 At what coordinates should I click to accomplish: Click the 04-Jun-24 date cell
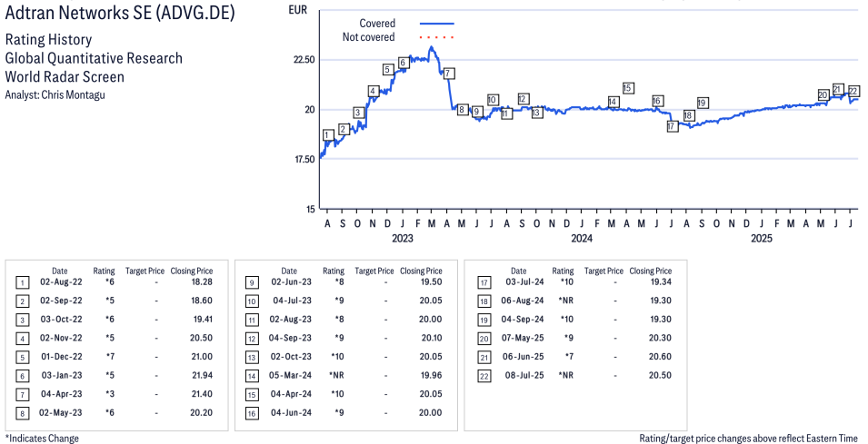(290, 413)
